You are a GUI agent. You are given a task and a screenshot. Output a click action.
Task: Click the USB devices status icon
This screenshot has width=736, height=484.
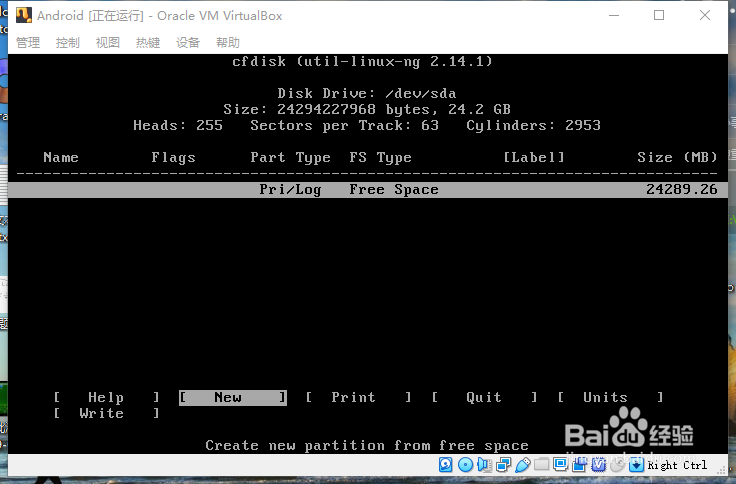pos(523,465)
